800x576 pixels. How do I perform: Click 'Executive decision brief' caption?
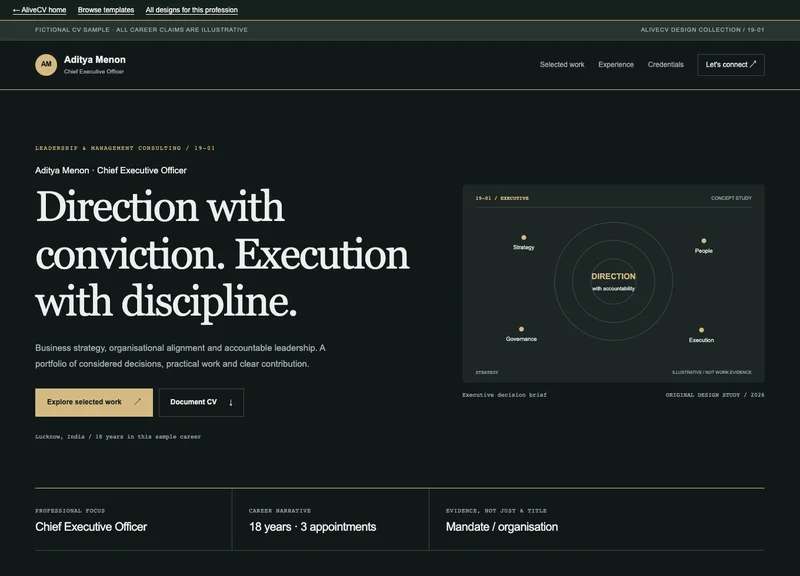coord(504,395)
